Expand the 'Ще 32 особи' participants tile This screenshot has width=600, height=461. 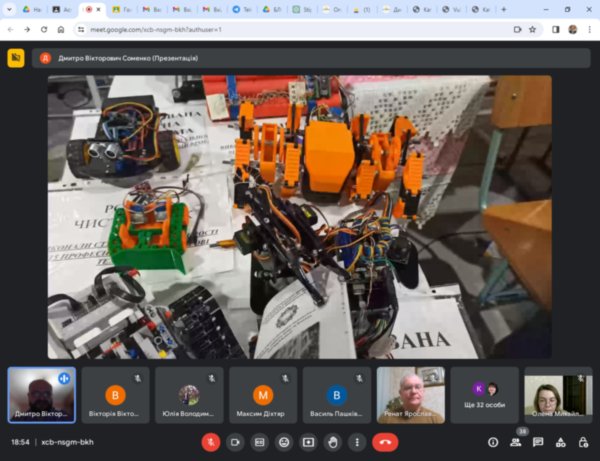click(x=484, y=394)
